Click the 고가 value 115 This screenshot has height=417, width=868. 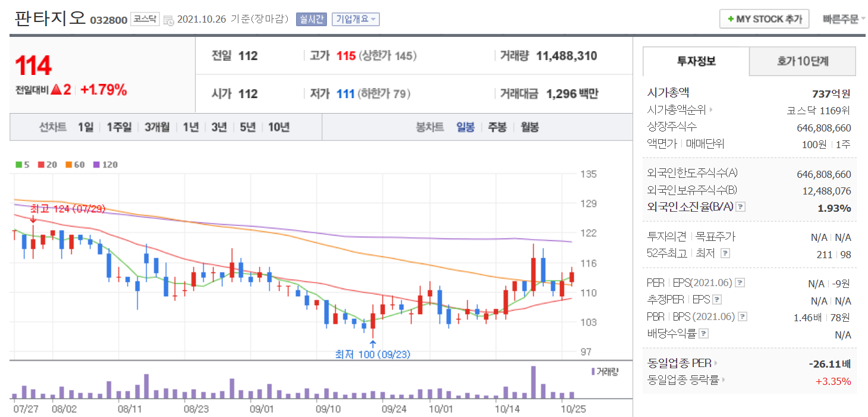(x=345, y=56)
